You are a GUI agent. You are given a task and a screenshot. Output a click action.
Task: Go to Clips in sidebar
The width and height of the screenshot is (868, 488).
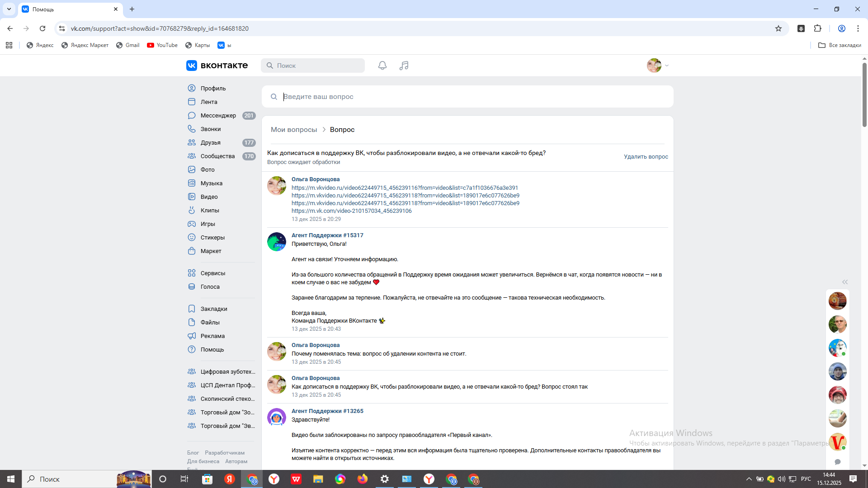click(210, 211)
